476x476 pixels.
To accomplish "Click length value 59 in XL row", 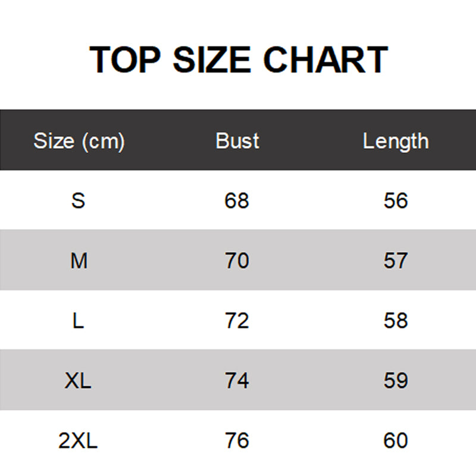I will click(x=396, y=380).
